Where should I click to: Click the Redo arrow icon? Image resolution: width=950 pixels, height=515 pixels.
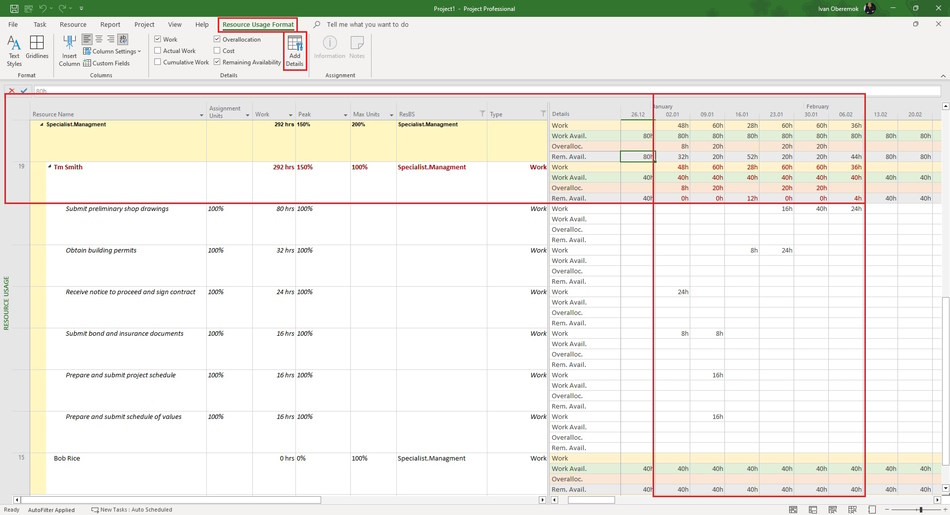(62, 8)
